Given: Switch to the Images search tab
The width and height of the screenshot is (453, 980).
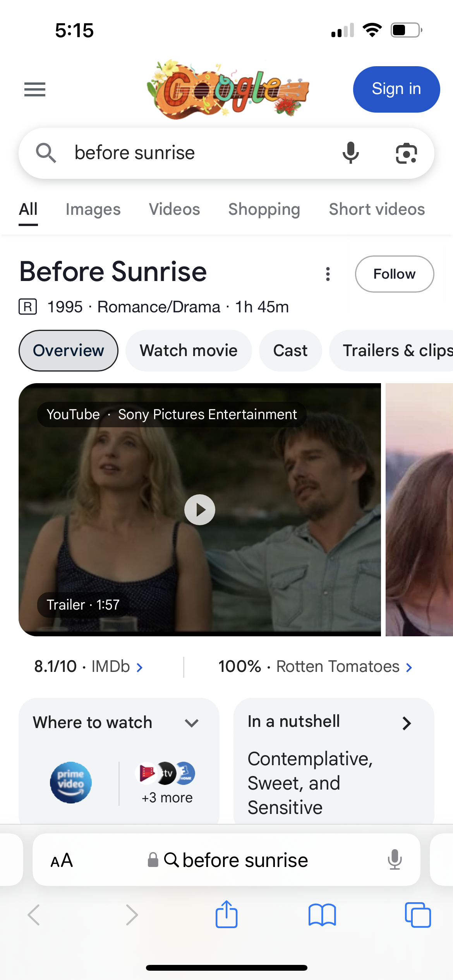Looking at the screenshot, I should click(93, 209).
